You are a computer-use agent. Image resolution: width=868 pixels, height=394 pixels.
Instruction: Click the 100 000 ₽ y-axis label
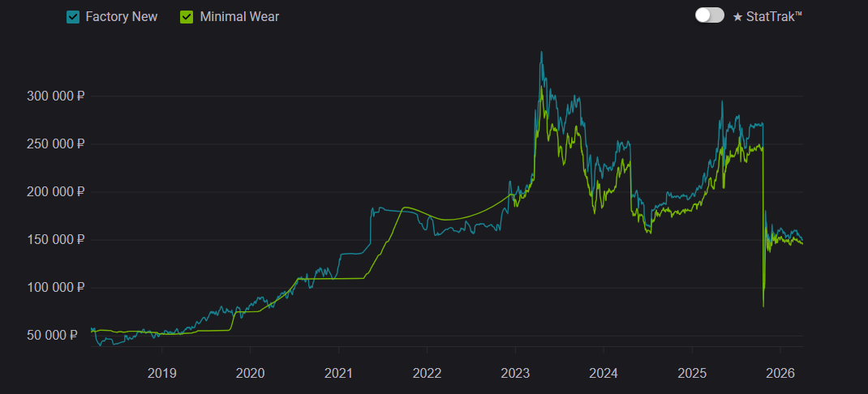click(55, 287)
